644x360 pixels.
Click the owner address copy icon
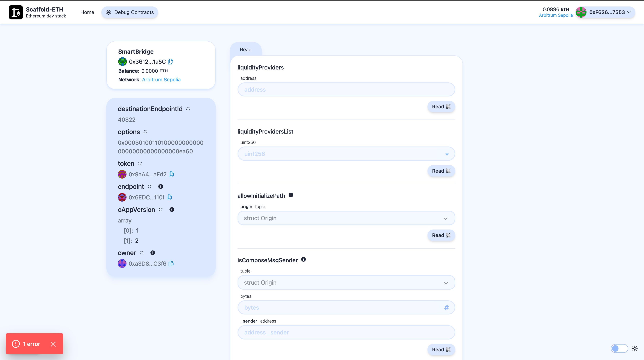171,263
